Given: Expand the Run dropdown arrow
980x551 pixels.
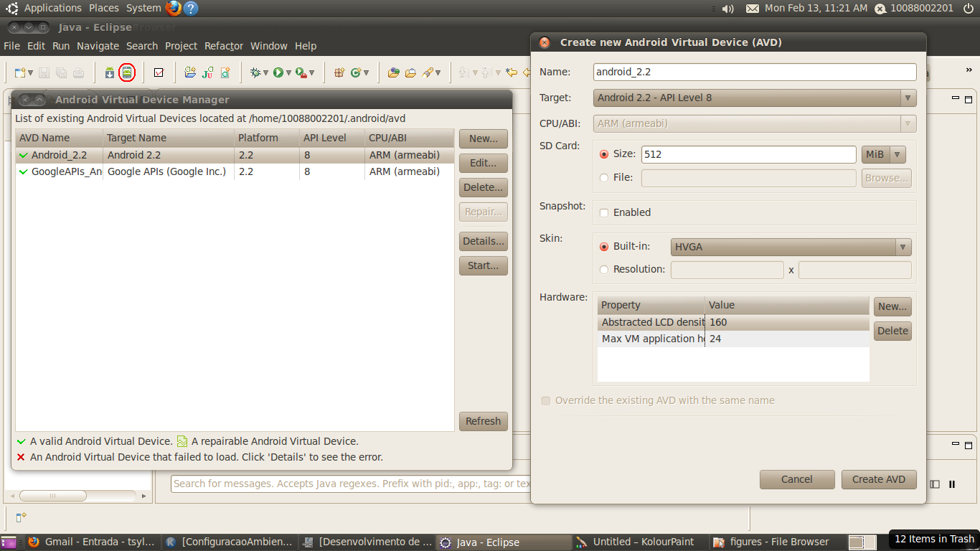Looking at the screenshot, I should 288,73.
